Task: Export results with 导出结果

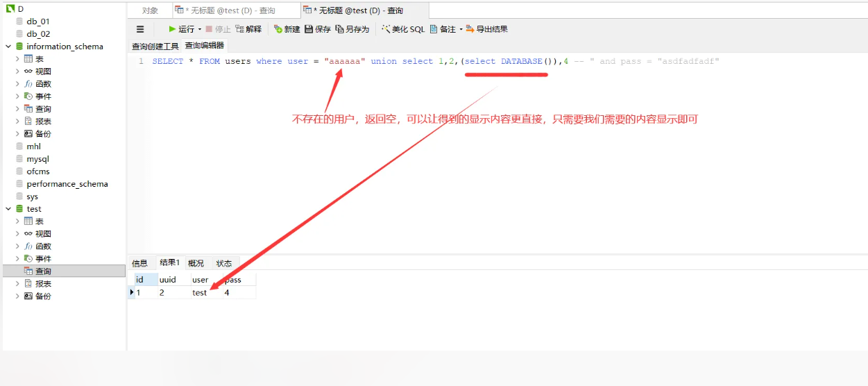Action: (486, 29)
